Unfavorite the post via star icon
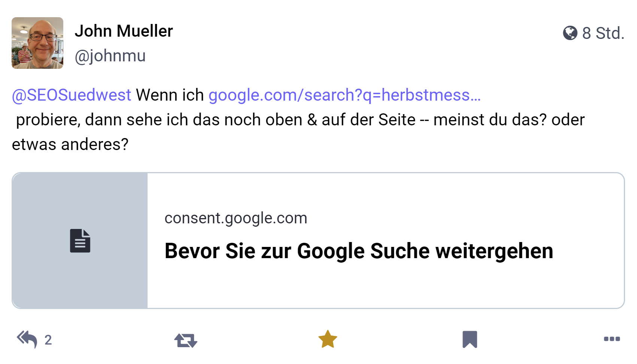The image size is (637, 364). click(x=328, y=339)
